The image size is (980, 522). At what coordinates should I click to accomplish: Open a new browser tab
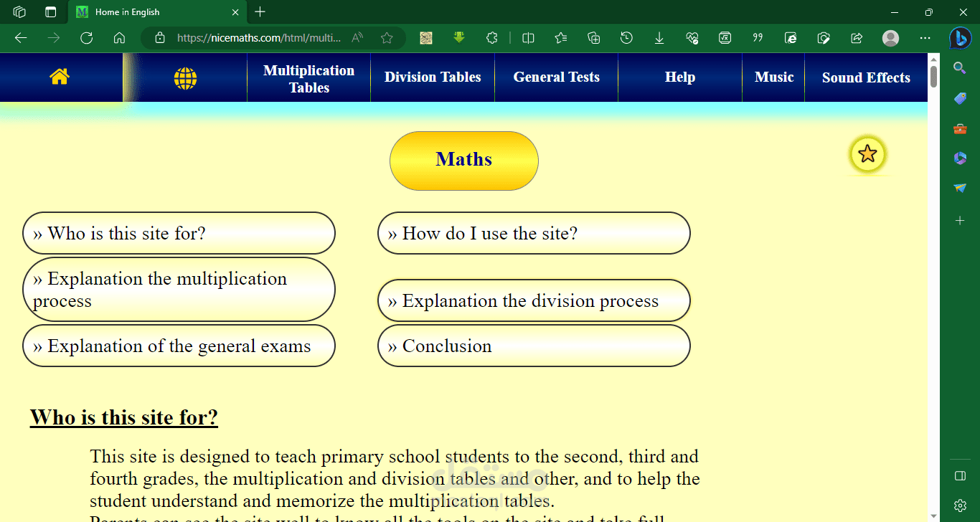pos(260,11)
